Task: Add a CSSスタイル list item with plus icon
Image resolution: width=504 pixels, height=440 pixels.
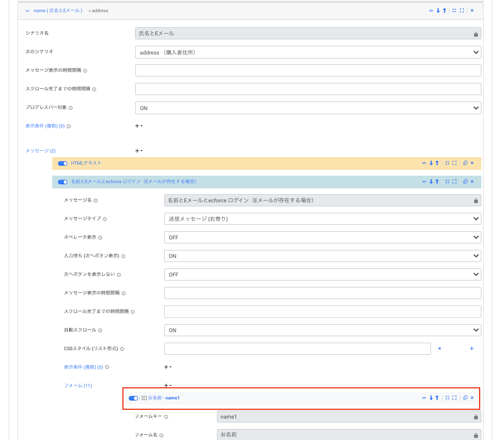Action: pos(472,348)
